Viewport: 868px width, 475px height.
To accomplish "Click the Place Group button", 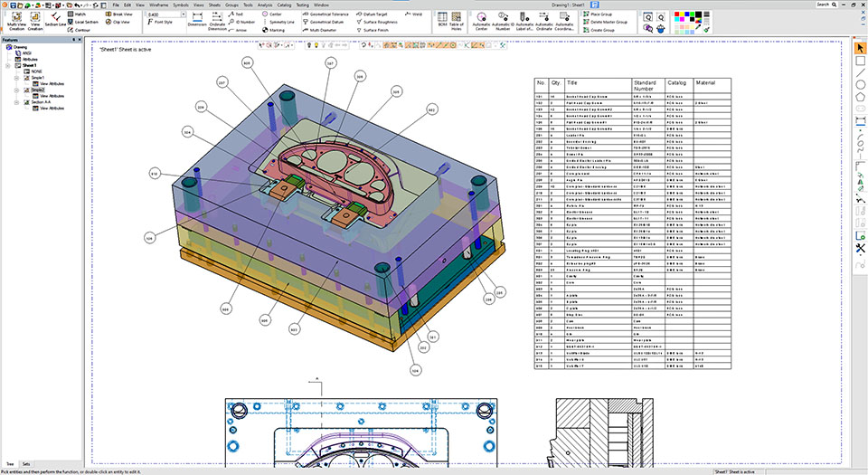I will coord(598,14).
